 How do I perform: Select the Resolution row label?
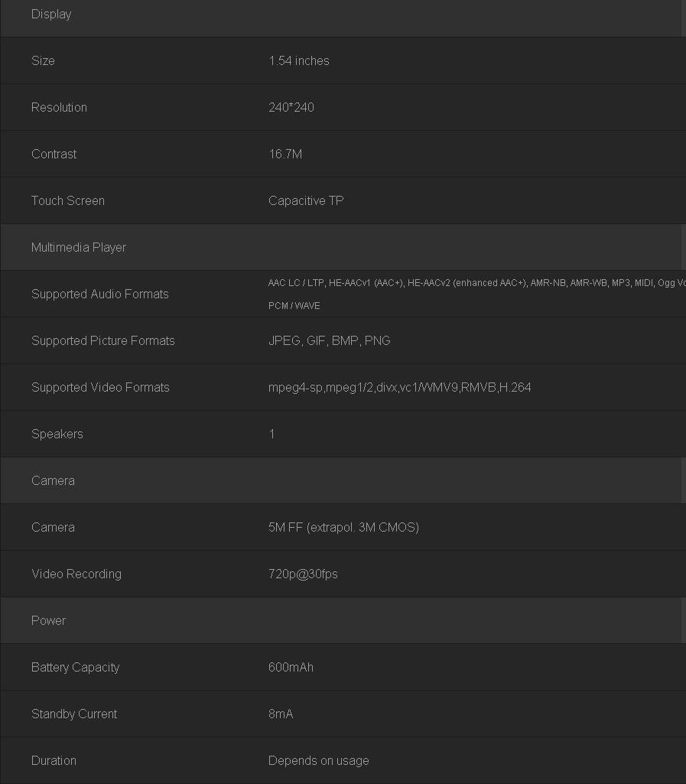(59, 108)
